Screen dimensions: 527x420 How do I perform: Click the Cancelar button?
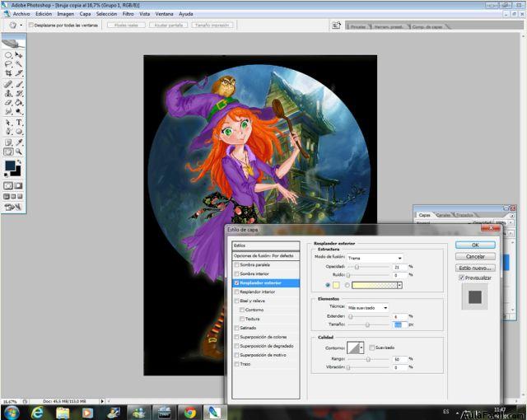point(475,256)
